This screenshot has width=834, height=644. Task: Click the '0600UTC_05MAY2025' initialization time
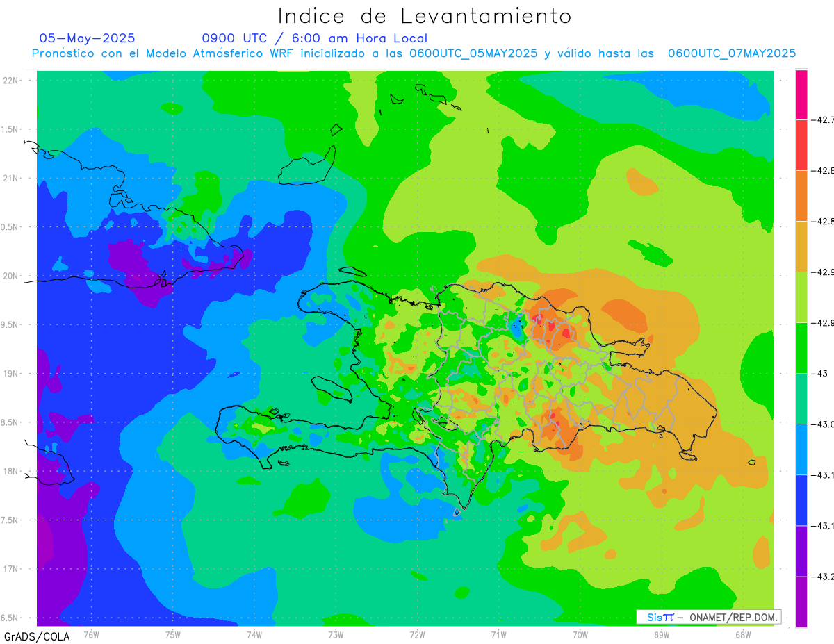pos(473,53)
